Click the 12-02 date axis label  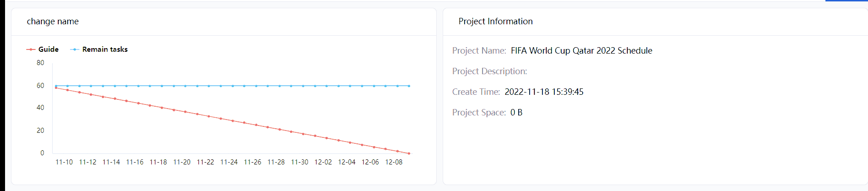pos(323,162)
